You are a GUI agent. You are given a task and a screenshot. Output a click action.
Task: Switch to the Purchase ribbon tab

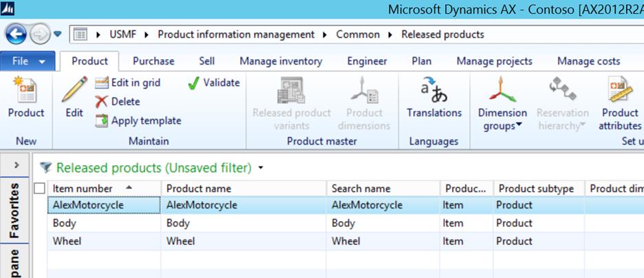153,61
